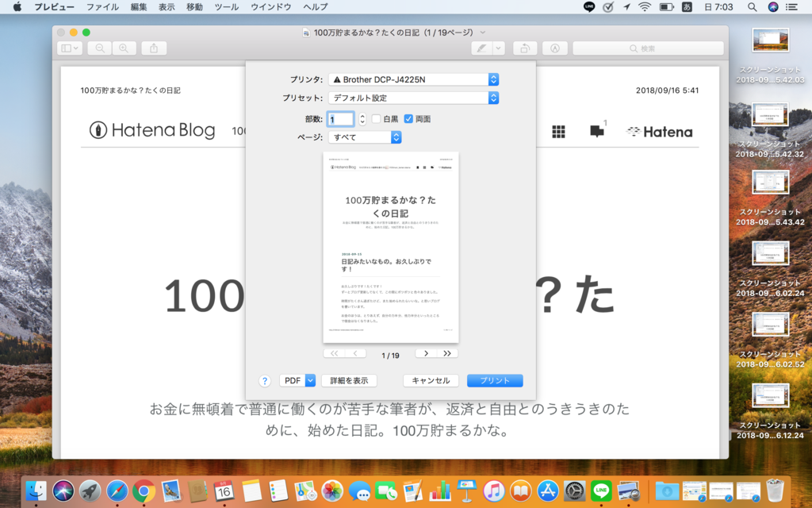Click the 詳細を表示 button
Image resolution: width=812 pixels, height=508 pixels.
(x=347, y=380)
